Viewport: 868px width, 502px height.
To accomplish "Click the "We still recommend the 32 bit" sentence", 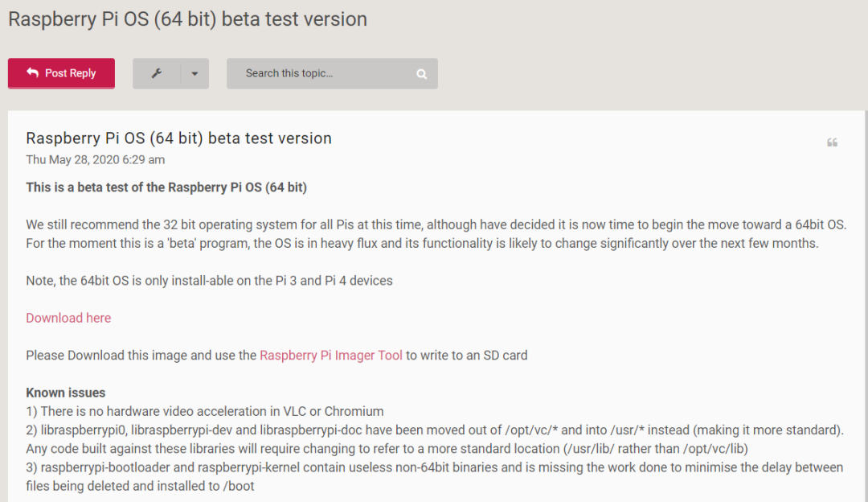I will [x=434, y=224].
